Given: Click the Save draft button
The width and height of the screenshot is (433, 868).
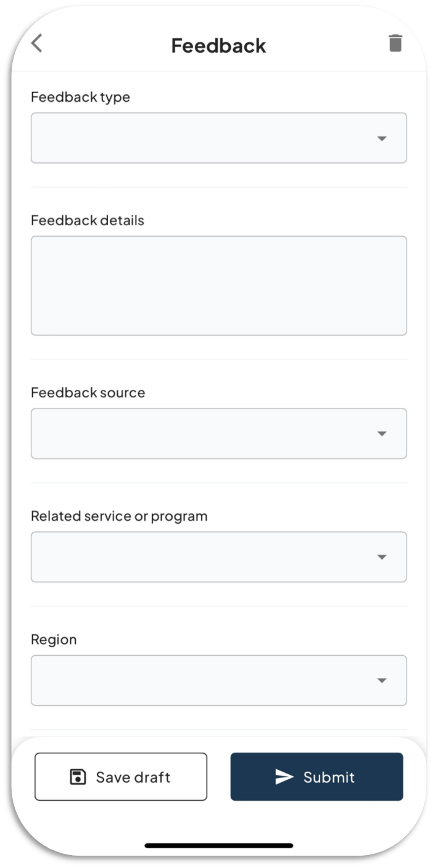Looking at the screenshot, I should [x=121, y=777].
